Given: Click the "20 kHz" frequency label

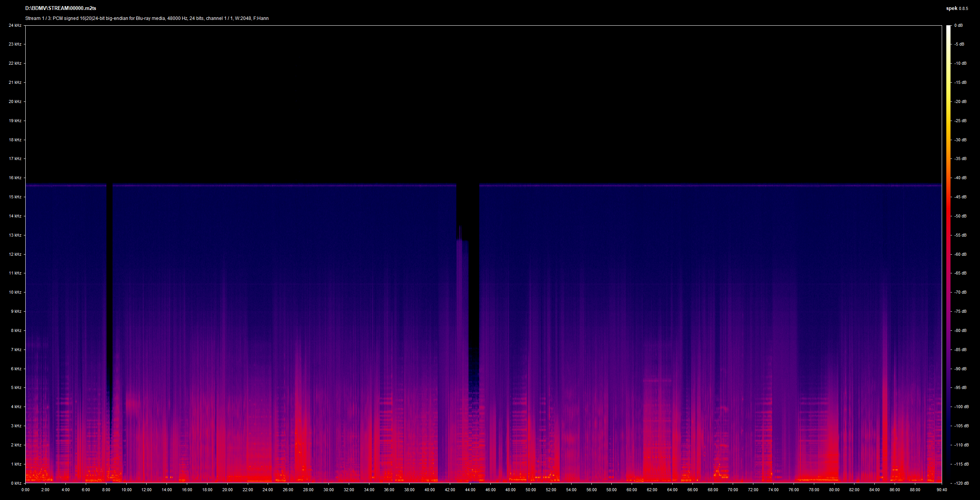Looking at the screenshot, I should (15, 102).
